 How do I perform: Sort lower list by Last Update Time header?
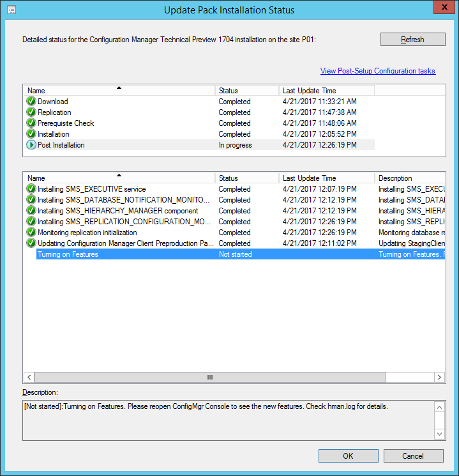[x=327, y=178]
